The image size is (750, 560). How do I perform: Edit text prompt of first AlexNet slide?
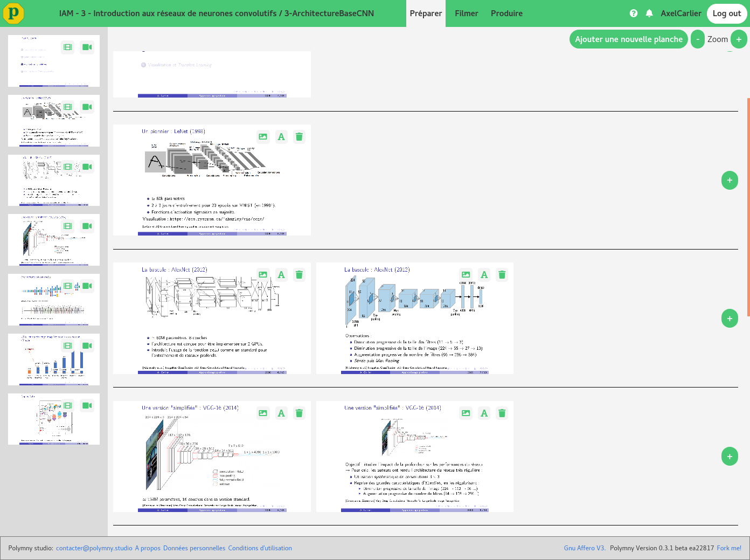[x=281, y=275]
